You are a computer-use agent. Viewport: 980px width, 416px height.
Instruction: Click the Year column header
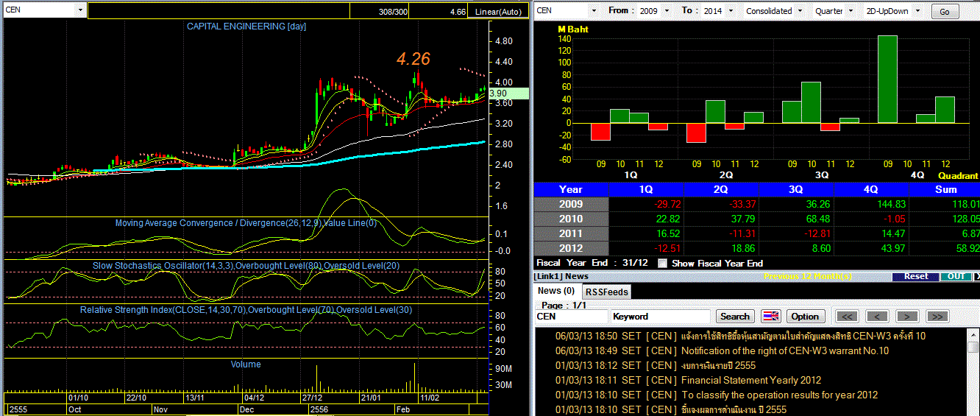[x=571, y=189]
